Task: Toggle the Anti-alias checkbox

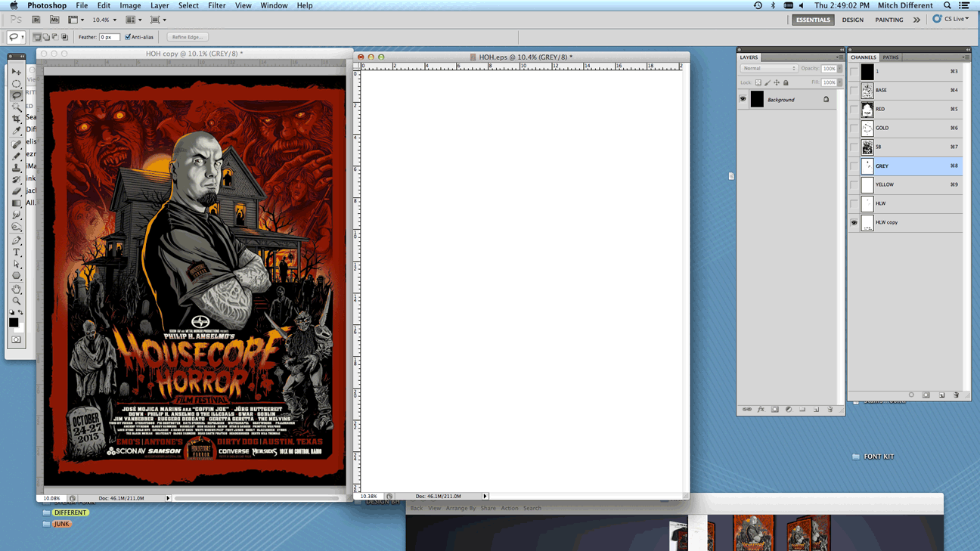Action: click(128, 37)
